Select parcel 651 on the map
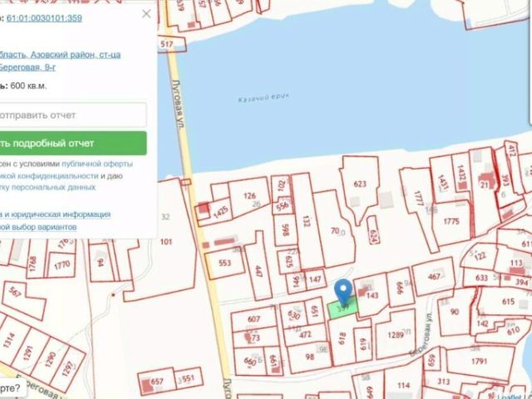 (x=315, y=311)
